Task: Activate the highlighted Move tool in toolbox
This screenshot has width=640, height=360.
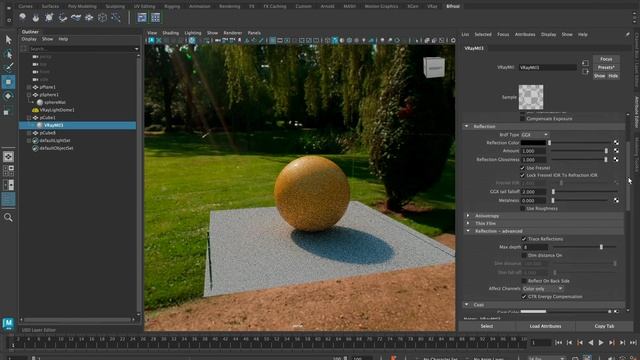Action: (x=8, y=82)
